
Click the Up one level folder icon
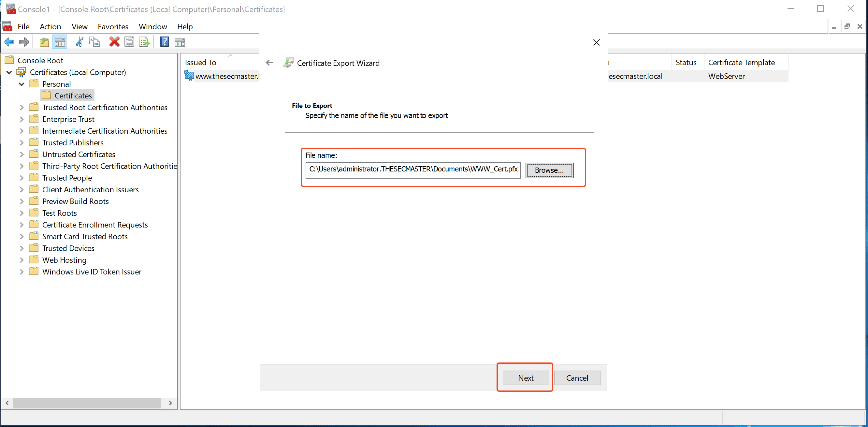click(44, 42)
